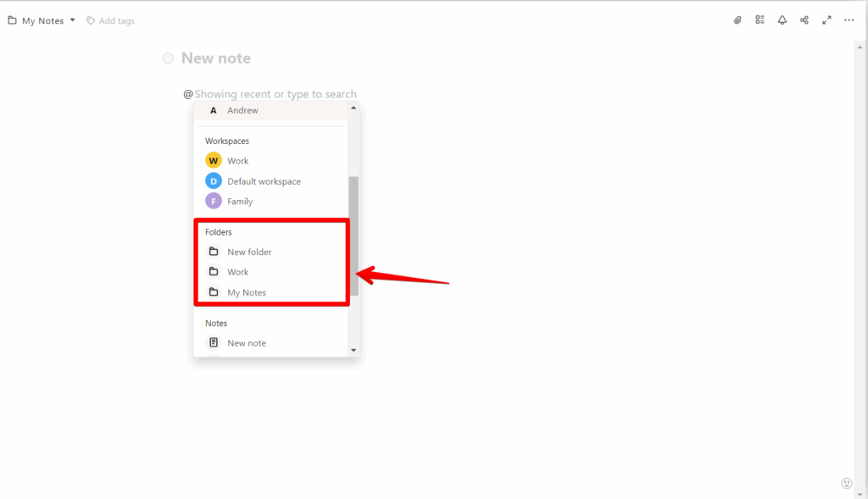Expand note to full screen using arrows icon

click(826, 20)
